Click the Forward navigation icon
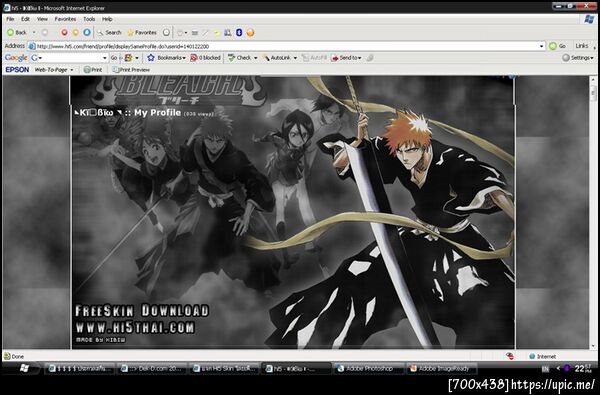The height and width of the screenshot is (395, 600). [45, 33]
